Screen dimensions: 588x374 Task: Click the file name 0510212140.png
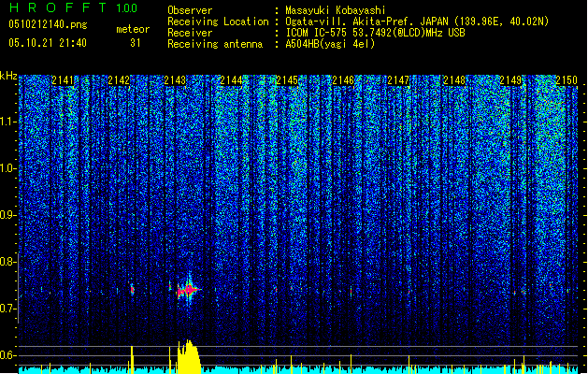(x=48, y=24)
